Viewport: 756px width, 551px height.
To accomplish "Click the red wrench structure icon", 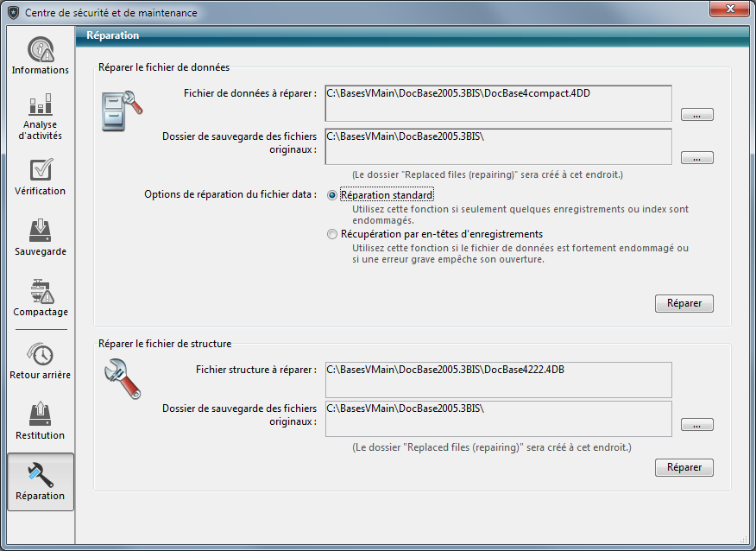I will (122, 379).
